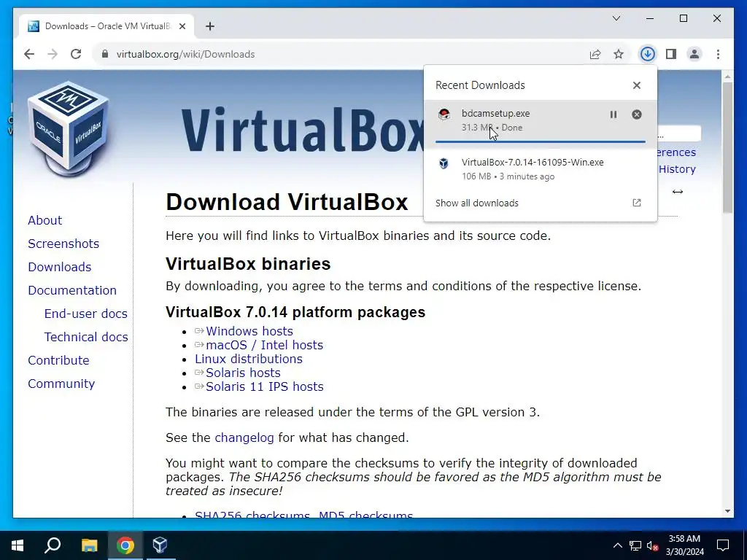Viewport: 747px width, 560px height.
Task: Toggle the Chrome downloads toolbar icon
Action: (647, 54)
